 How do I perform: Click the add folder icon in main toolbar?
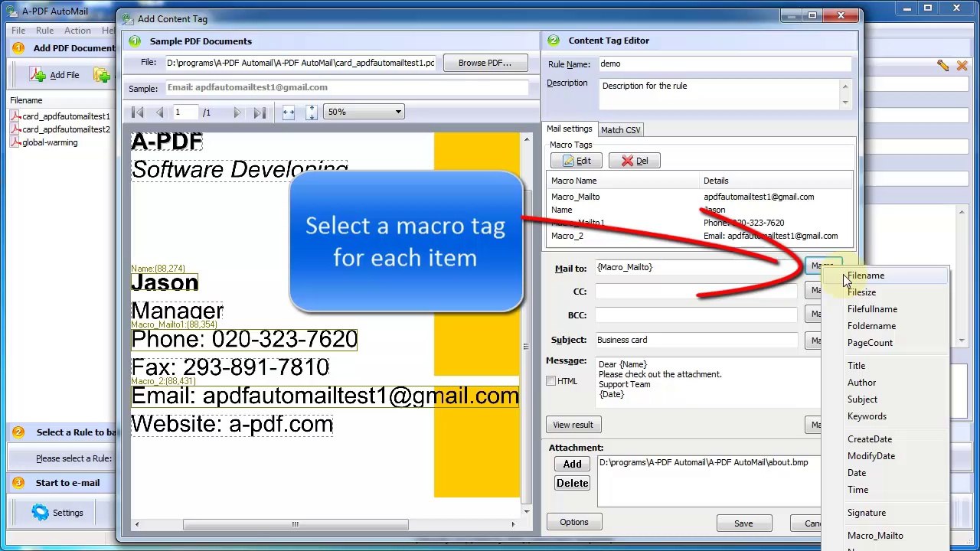point(102,74)
